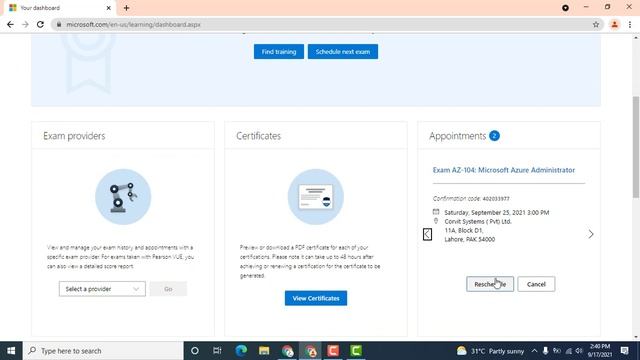Click the taskbar search box
The image size is (640, 360).
coord(103,351)
